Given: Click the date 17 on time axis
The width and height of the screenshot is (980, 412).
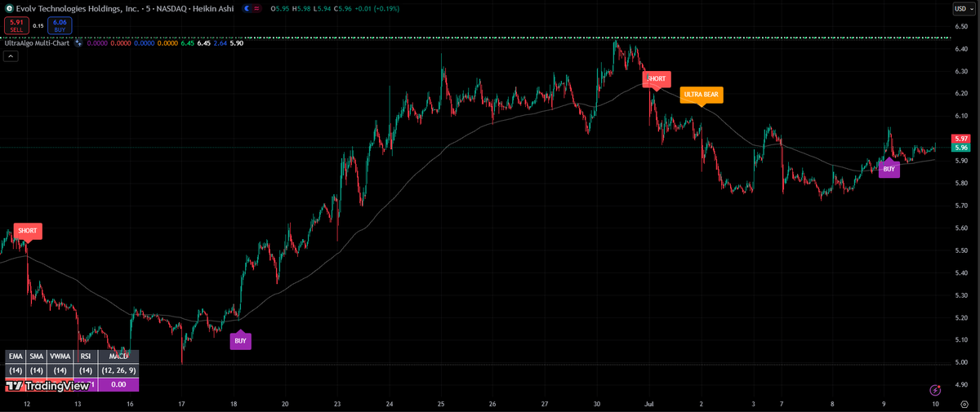Looking at the screenshot, I should coord(181,404).
